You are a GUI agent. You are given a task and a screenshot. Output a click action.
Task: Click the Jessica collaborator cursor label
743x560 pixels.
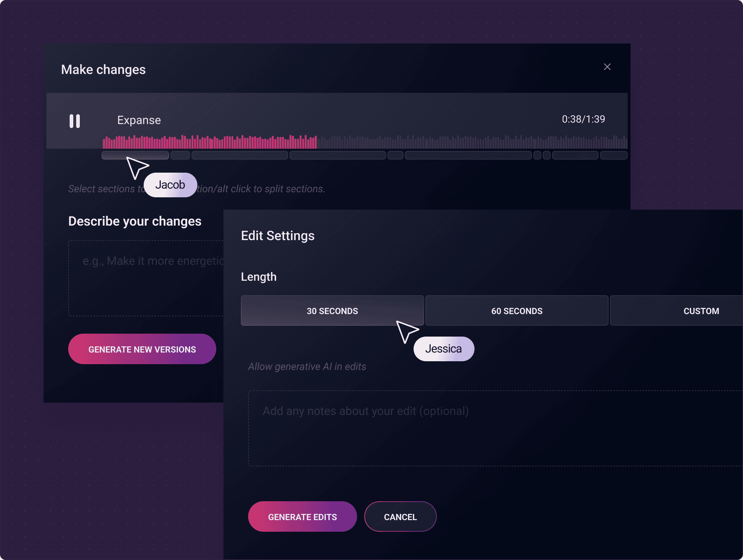(x=443, y=349)
